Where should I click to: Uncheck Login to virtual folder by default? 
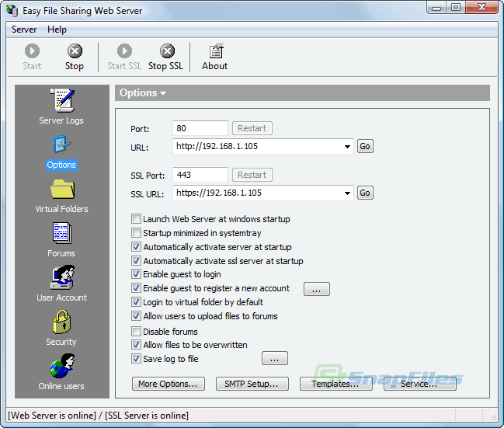click(136, 302)
